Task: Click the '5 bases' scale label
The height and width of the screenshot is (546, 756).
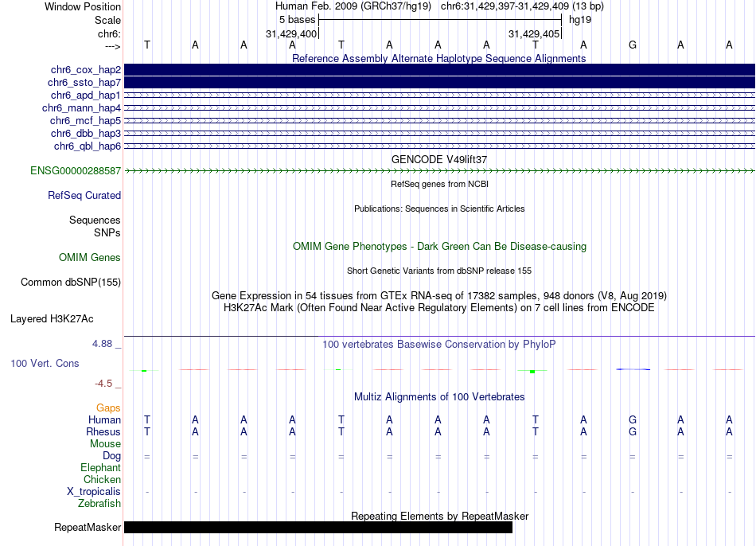Action: pos(297,20)
